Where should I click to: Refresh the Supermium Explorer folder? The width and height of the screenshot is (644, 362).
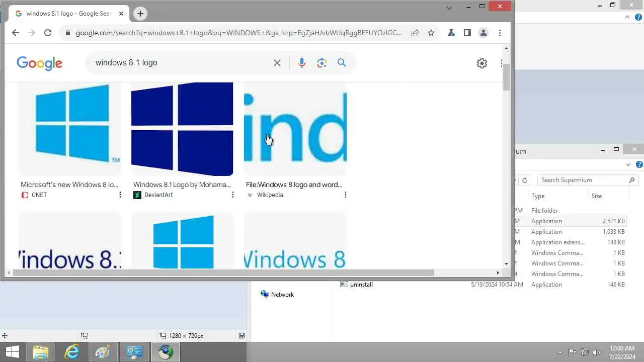click(x=525, y=180)
